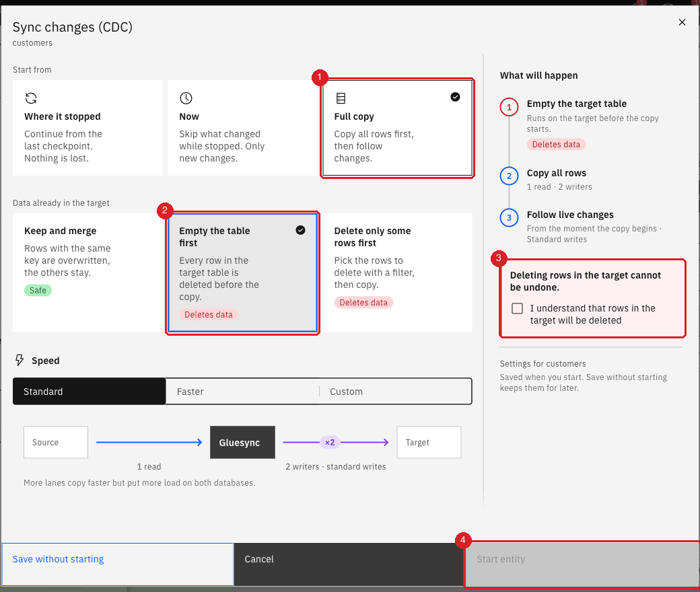Click Settings for customers text

click(543, 363)
